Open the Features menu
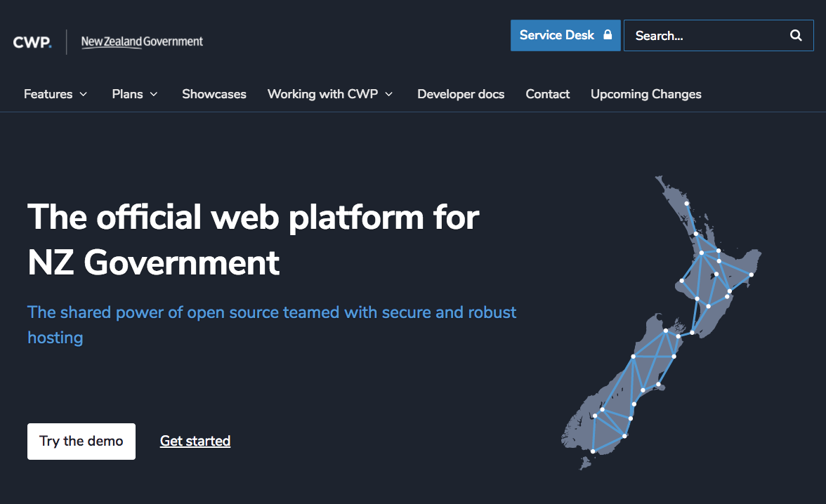 pyautogui.click(x=48, y=93)
